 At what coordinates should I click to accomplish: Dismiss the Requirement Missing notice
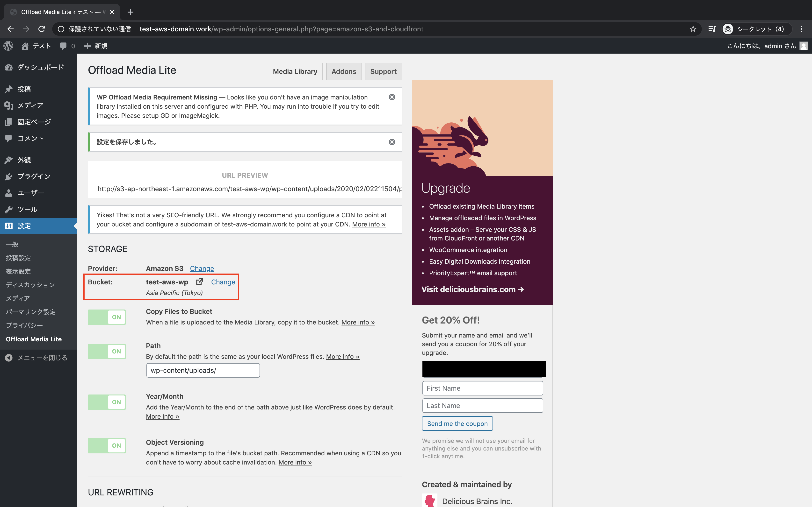pos(391,97)
